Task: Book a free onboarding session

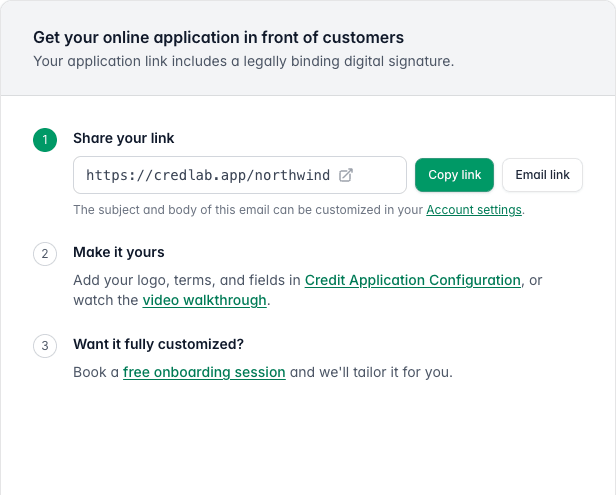Action: (x=204, y=372)
